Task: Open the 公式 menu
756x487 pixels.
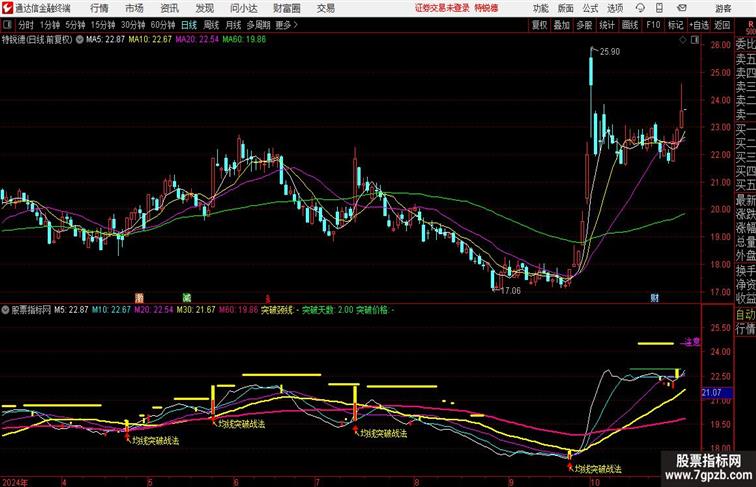Action: point(590,8)
